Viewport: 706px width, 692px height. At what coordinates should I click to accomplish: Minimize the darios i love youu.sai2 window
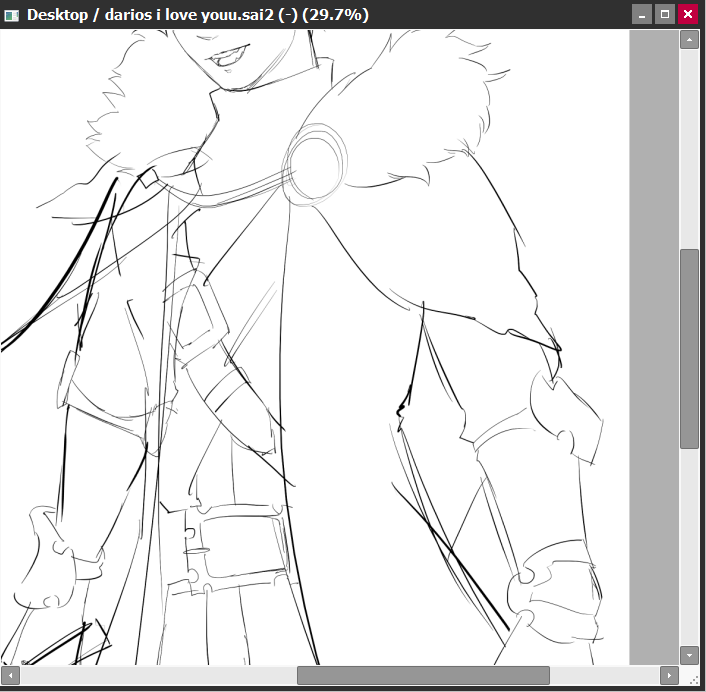pos(642,14)
